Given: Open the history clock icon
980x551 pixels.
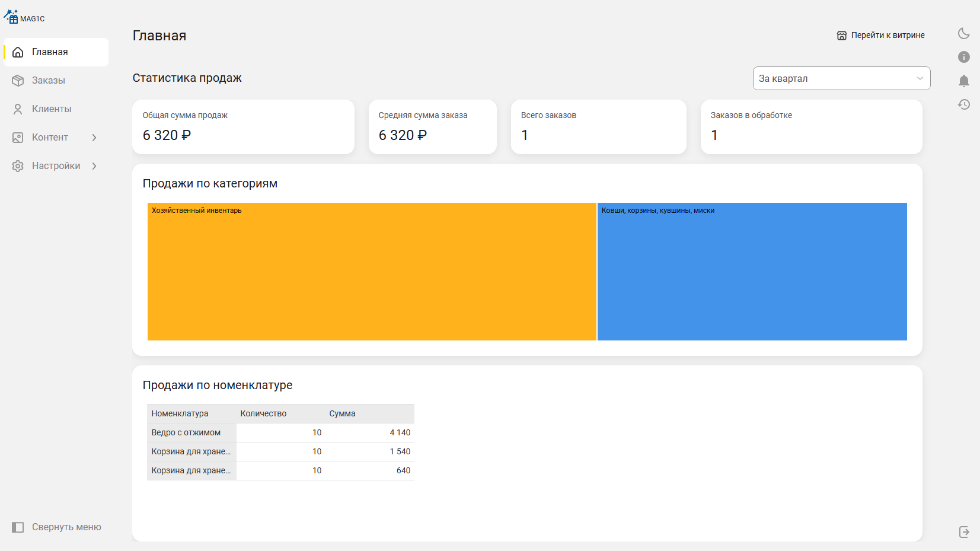Looking at the screenshot, I should coord(964,104).
